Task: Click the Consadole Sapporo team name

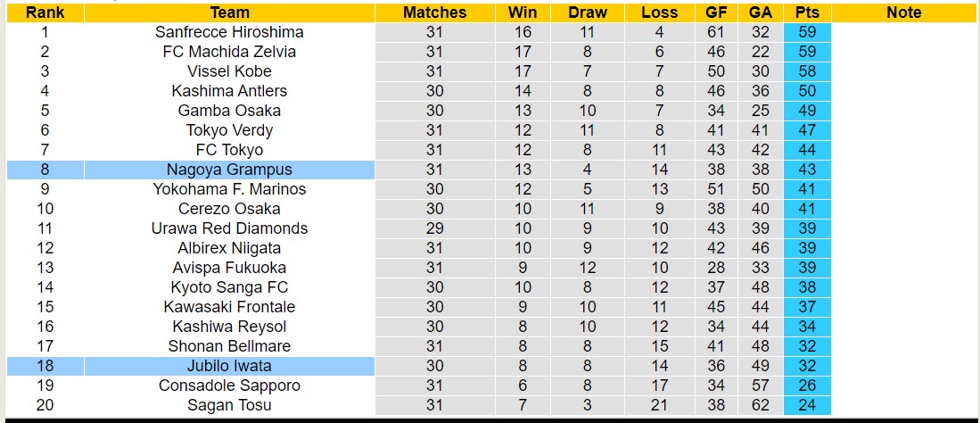Action: (229, 386)
